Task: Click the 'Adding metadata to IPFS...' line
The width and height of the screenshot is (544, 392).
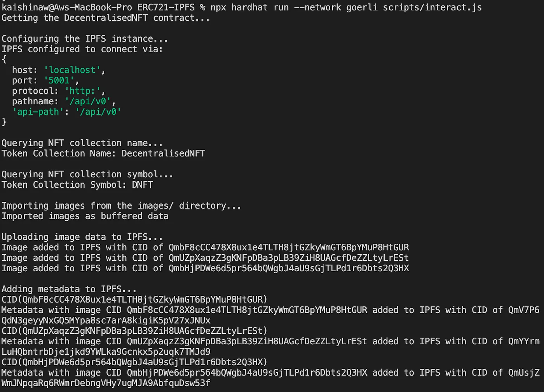Action: (69, 290)
